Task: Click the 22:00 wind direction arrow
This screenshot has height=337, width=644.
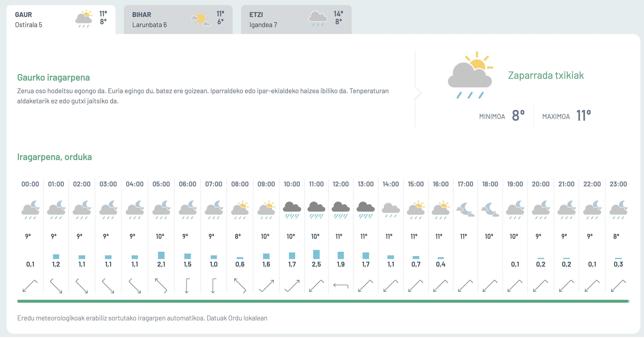Action: [592, 286]
